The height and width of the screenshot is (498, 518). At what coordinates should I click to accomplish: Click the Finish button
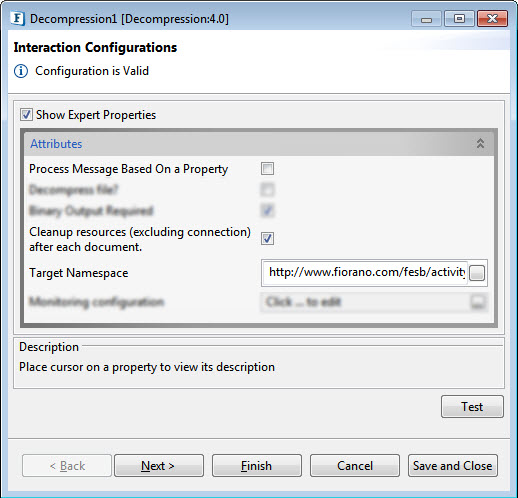tap(257, 466)
